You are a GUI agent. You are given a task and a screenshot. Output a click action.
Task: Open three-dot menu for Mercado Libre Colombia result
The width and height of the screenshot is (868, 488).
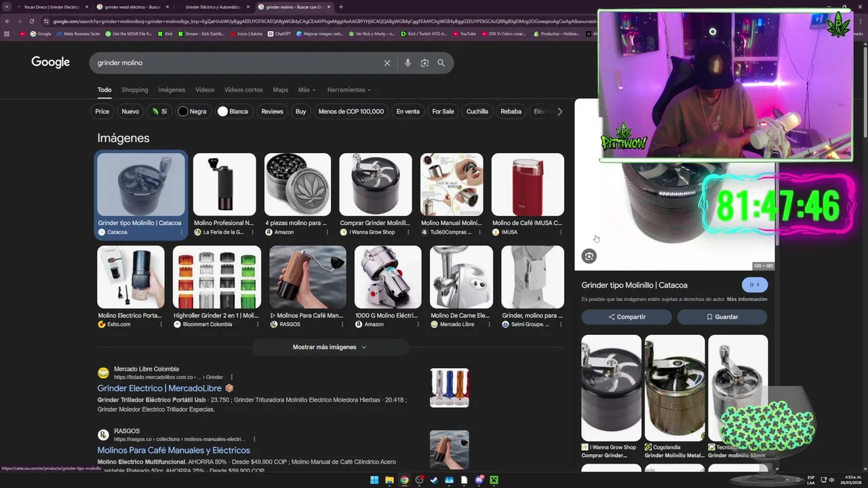231,377
